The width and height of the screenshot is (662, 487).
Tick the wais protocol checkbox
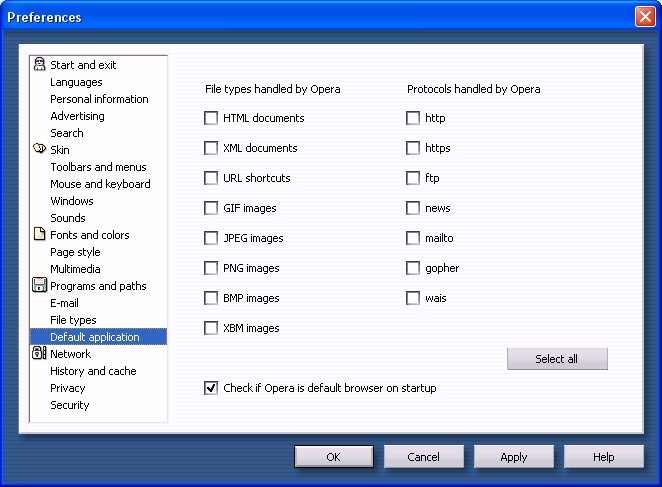pos(412,298)
